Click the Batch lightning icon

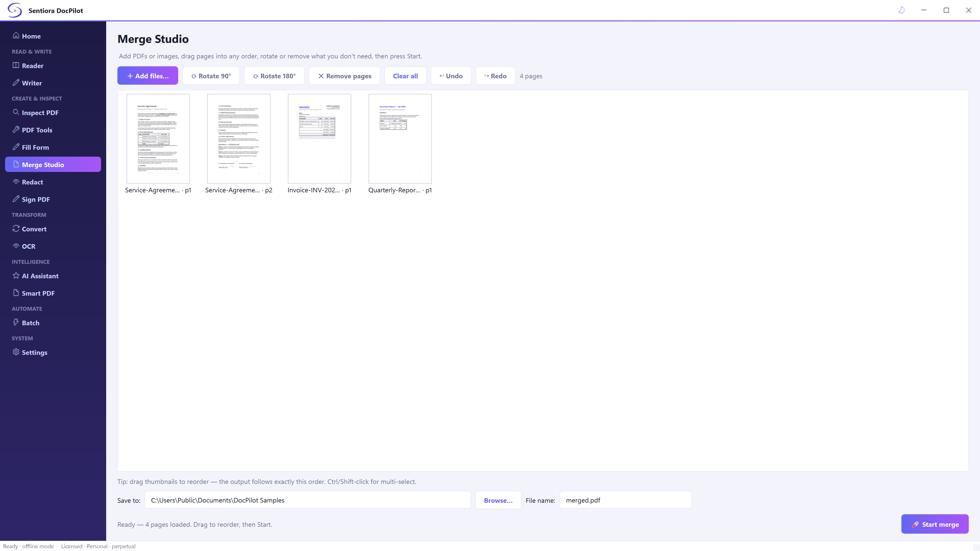coord(16,322)
